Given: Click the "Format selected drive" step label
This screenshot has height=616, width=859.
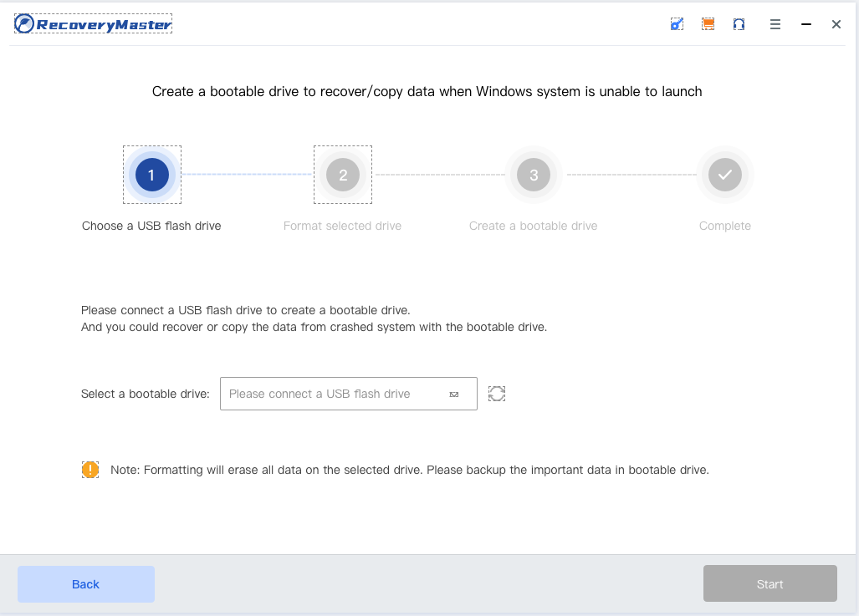Looking at the screenshot, I should (342, 226).
